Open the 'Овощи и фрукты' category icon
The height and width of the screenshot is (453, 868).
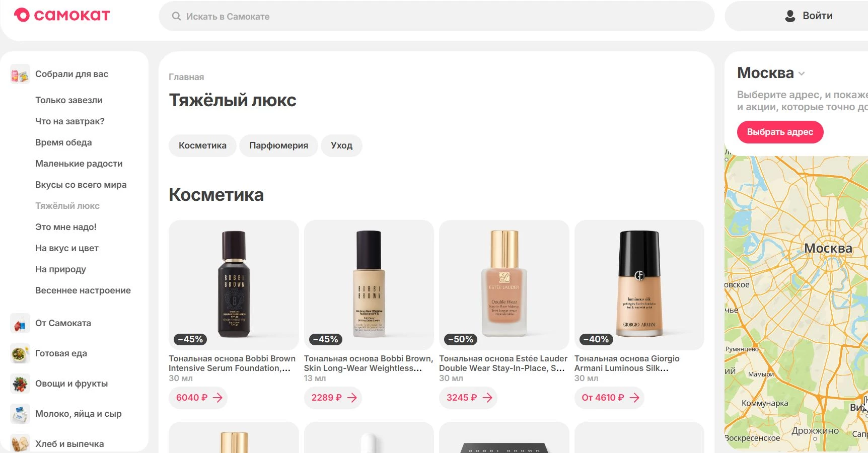coord(20,384)
